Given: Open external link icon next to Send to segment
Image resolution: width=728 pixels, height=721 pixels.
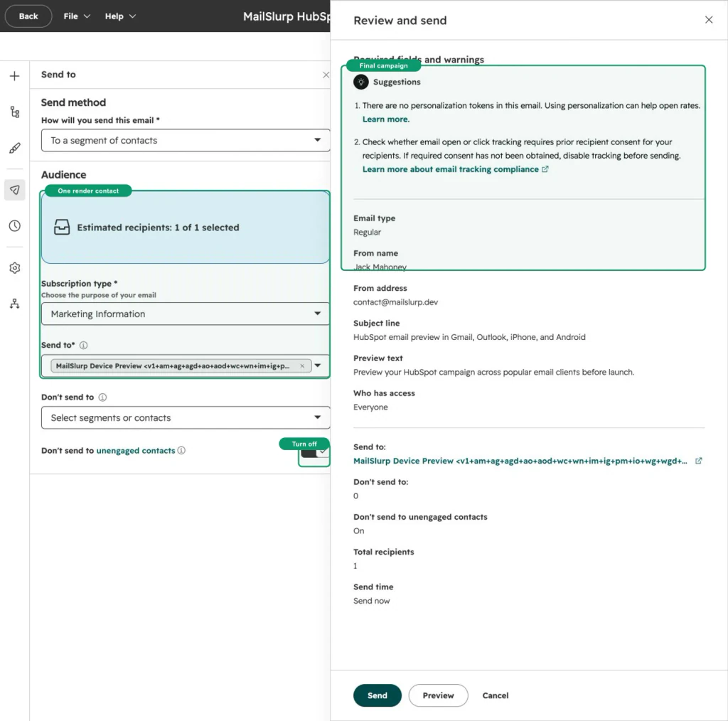Looking at the screenshot, I should (x=698, y=461).
